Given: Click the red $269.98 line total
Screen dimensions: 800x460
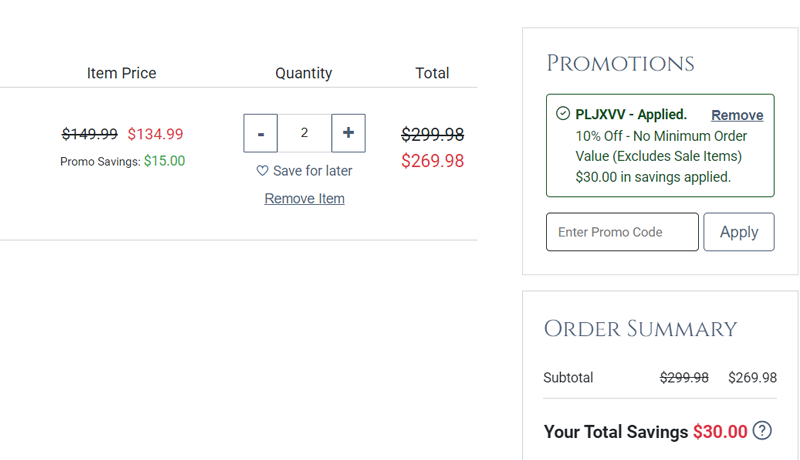Looking at the screenshot, I should (x=433, y=161).
